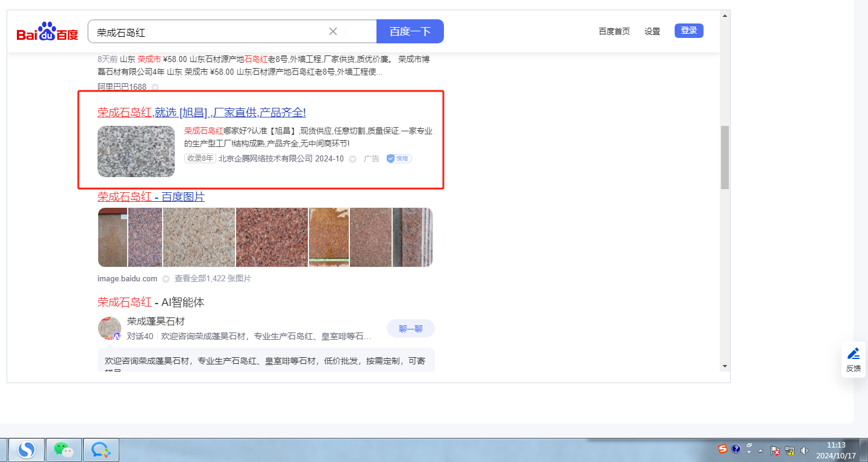Expand the arrow after 北京企腾网络技术有限公司 2024-10
Image resolution: width=868 pixels, height=462 pixels.
click(x=352, y=159)
